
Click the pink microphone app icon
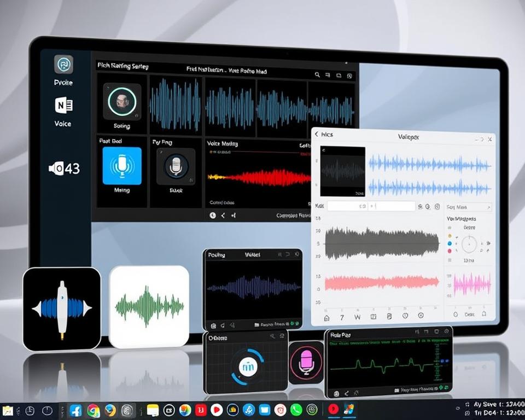pos(306,361)
